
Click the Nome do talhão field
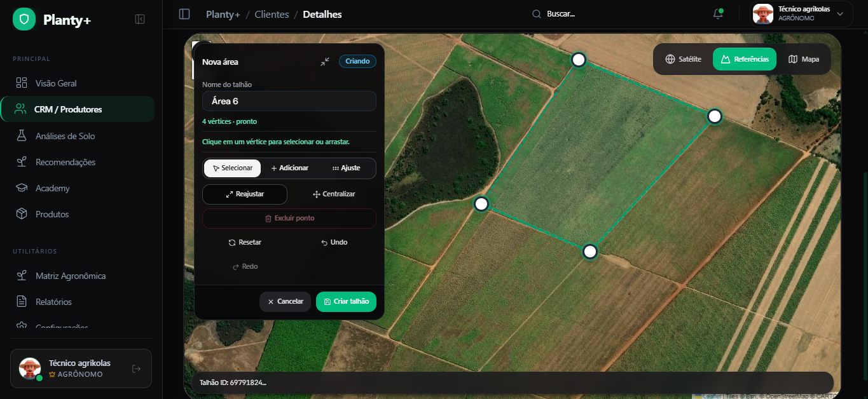tap(289, 101)
